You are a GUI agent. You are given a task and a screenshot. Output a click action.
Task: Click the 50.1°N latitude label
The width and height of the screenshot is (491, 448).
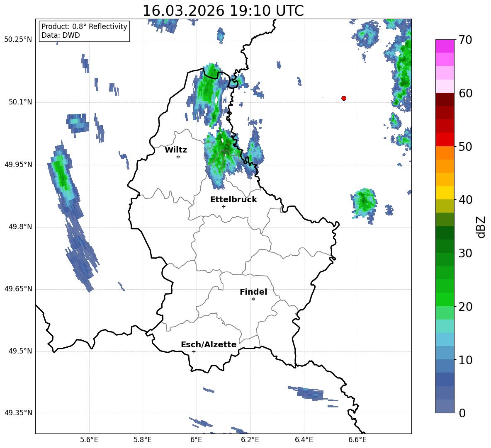coord(20,102)
